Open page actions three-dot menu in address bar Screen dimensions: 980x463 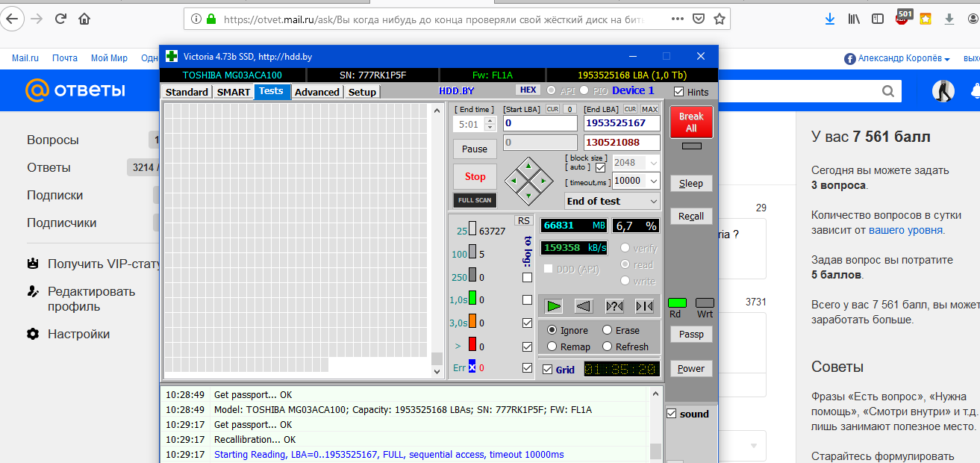pos(676,19)
